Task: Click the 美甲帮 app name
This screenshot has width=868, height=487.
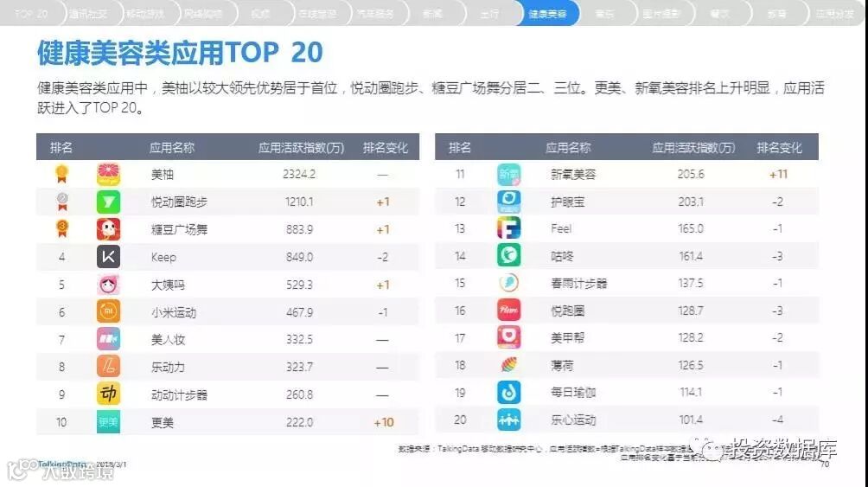Action: (567, 337)
